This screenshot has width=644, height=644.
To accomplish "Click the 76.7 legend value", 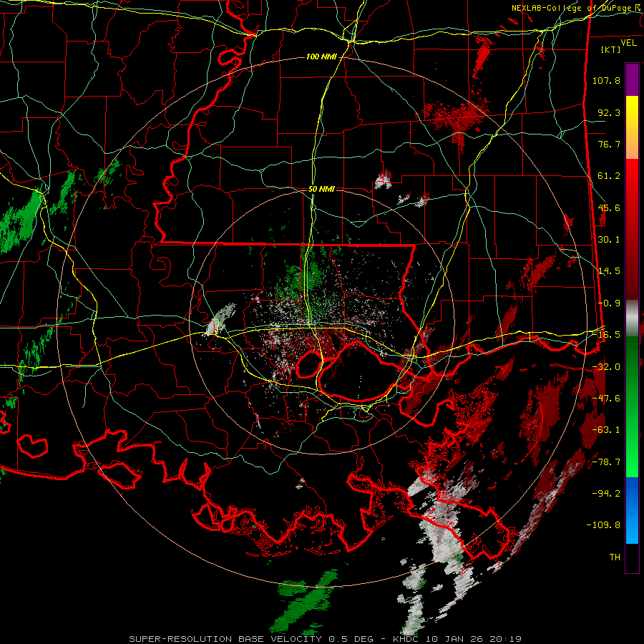I will pos(609,144).
